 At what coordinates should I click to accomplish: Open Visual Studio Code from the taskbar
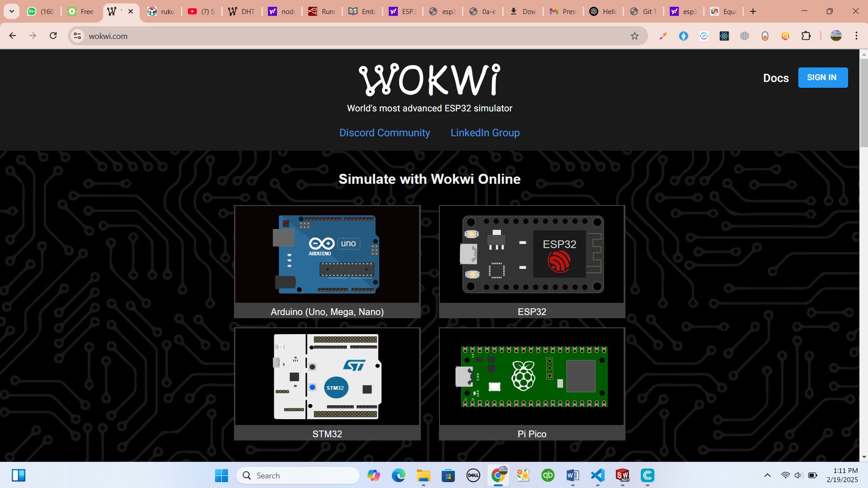(598, 475)
